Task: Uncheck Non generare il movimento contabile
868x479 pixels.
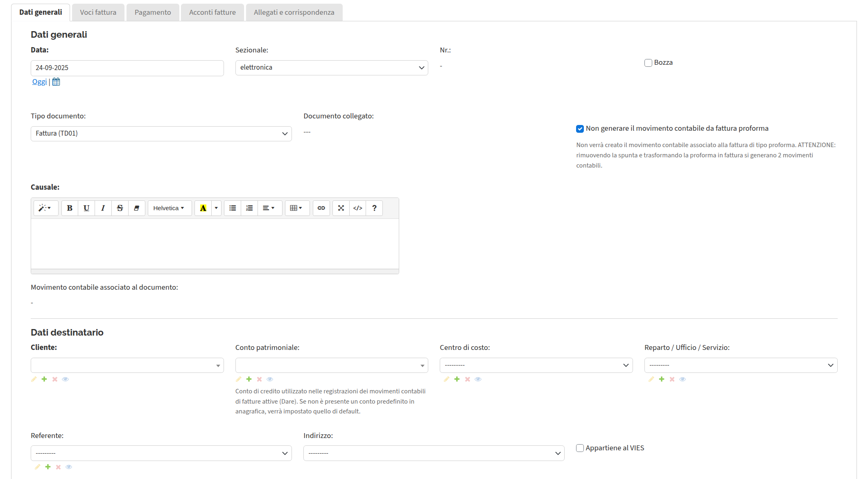Action: (x=580, y=129)
